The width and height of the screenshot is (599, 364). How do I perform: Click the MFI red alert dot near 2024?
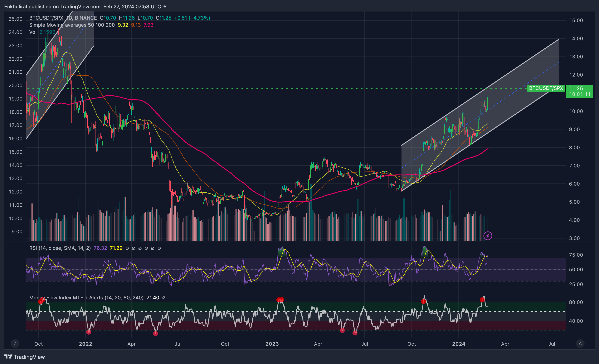[482, 300]
